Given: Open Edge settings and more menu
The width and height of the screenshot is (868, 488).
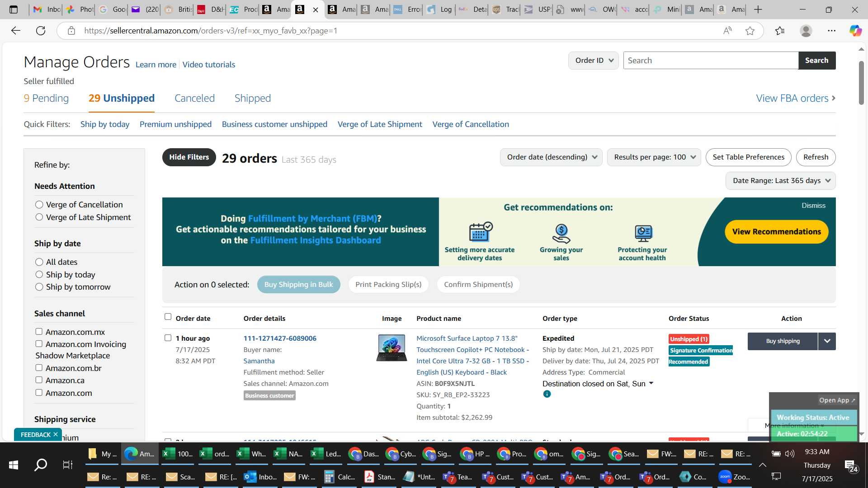Looking at the screenshot, I should point(832,31).
